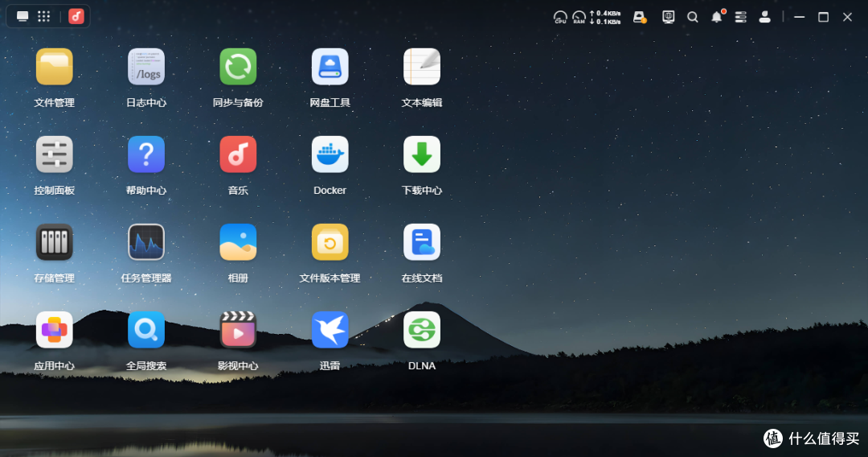Launch 同步与备份 sync and backup
Image resolution: width=868 pixels, height=457 pixels.
click(238, 67)
